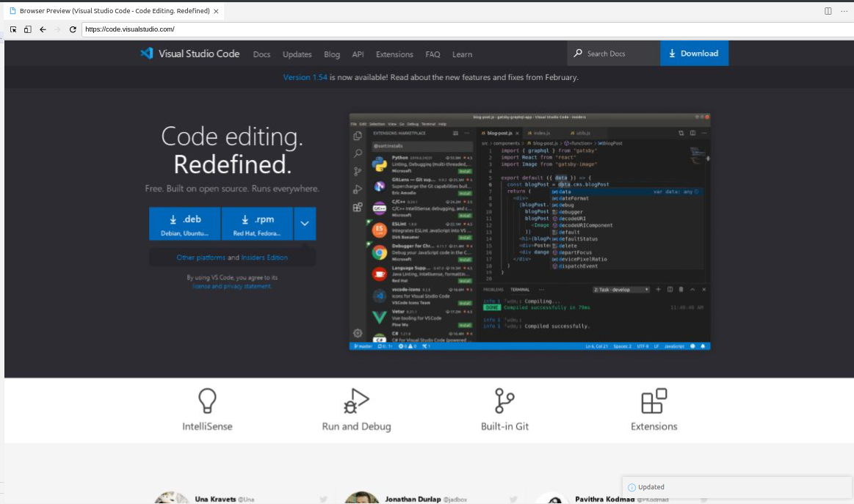The width and height of the screenshot is (854, 504).
Task: Switch to the index.js editor tab
Action: coord(540,132)
